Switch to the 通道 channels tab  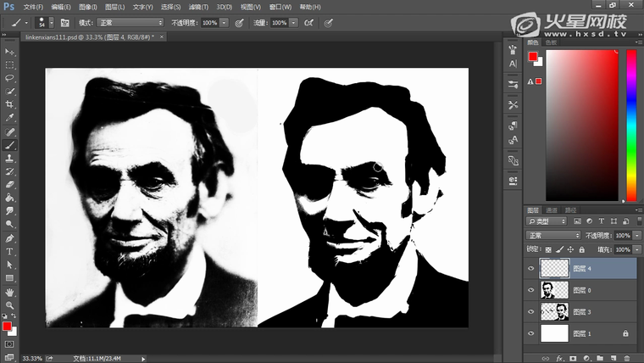552,209
